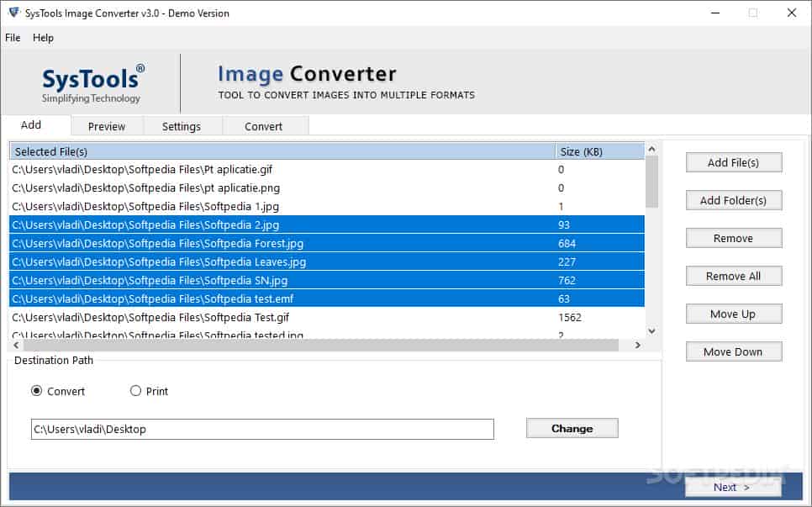Viewport: 812px width, 507px height.
Task: Click the Add Folder(s) button
Action: click(733, 200)
